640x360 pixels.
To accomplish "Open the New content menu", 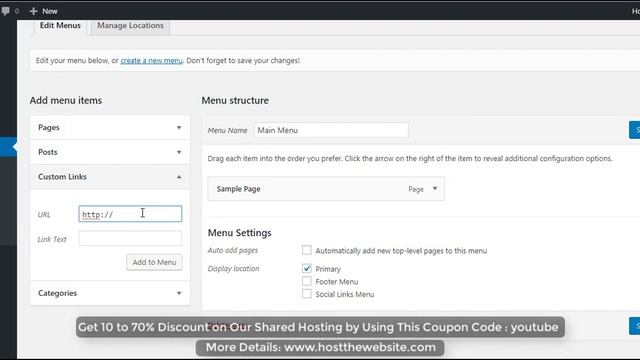I will point(44,11).
